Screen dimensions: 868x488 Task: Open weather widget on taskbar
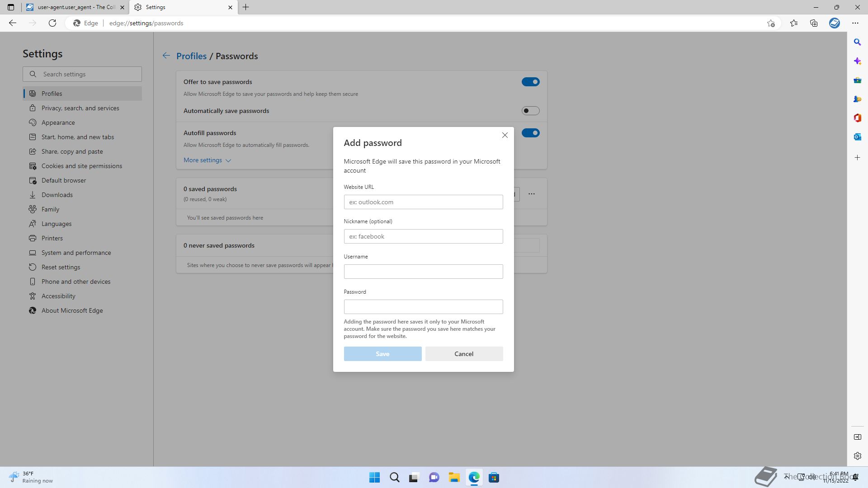click(x=31, y=477)
